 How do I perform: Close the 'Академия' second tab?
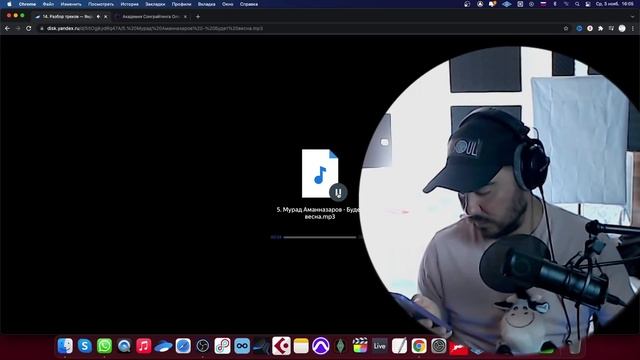coord(185,17)
